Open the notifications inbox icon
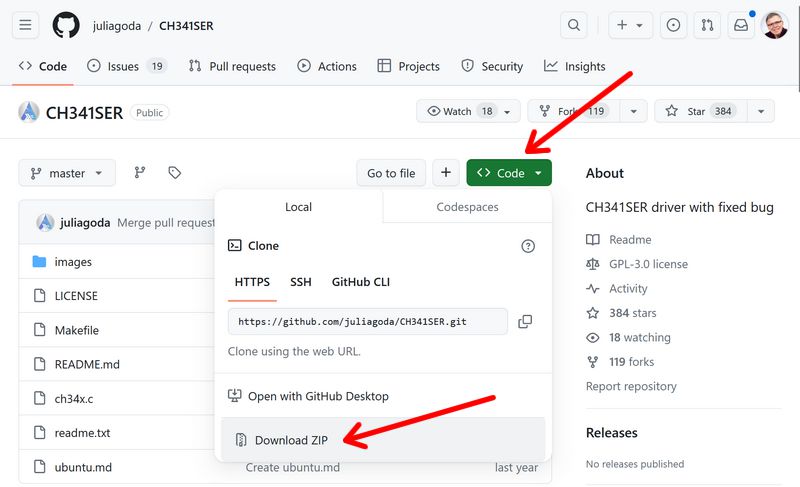Viewport: 800px width, 487px height. coord(741,25)
